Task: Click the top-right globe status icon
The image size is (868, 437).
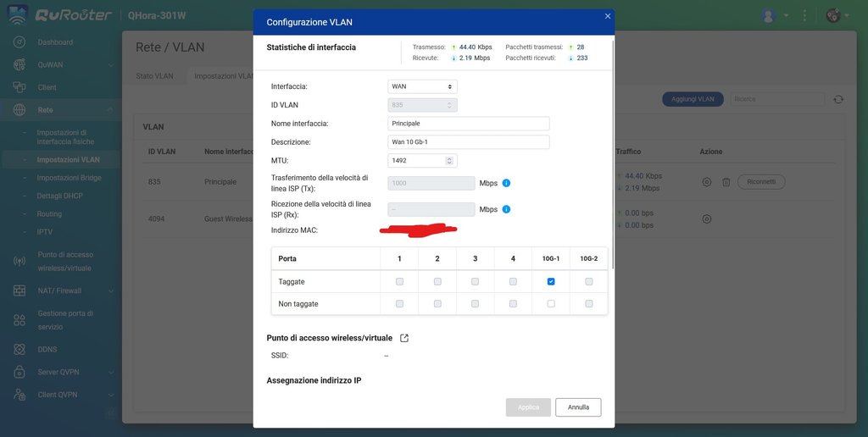Action: (x=833, y=15)
